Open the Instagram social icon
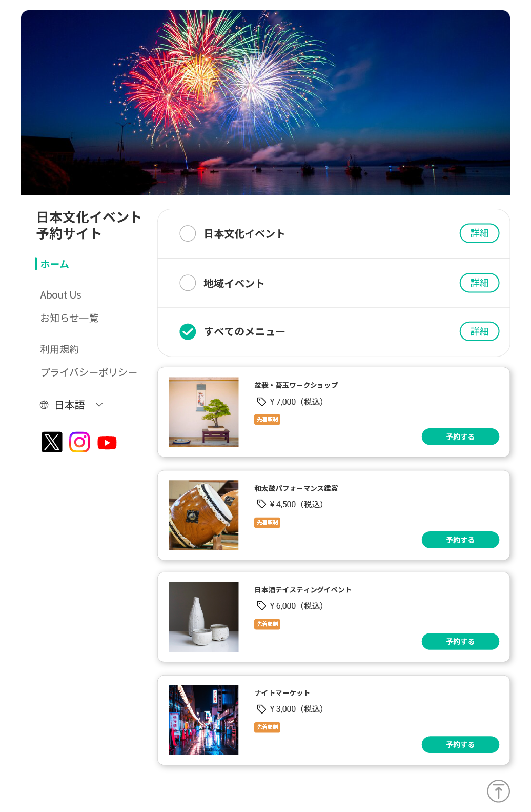Screen dimensions: 531x812 point(79,442)
